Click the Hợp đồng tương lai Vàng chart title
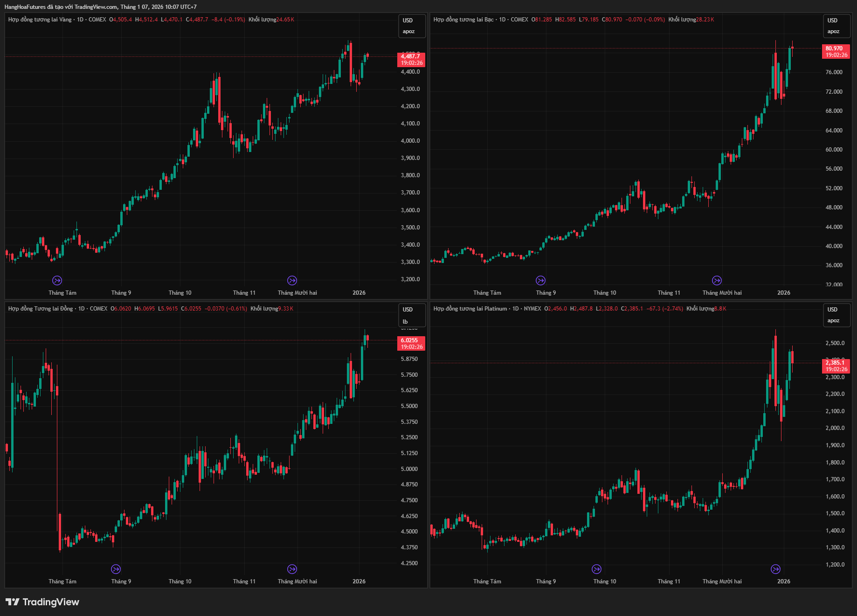The image size is (857, 616). (40, 20)
